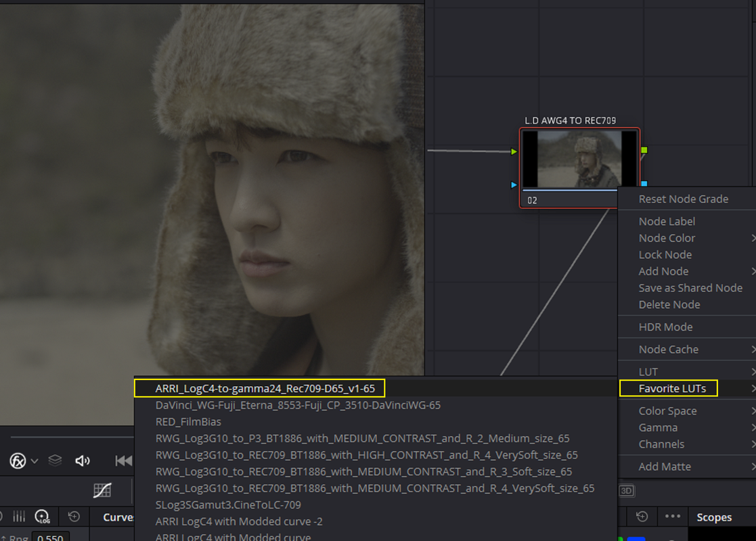Expand the Node Color submenu
Image resolution: width=756 pixels, height=541 pixels.
point(687,238)
